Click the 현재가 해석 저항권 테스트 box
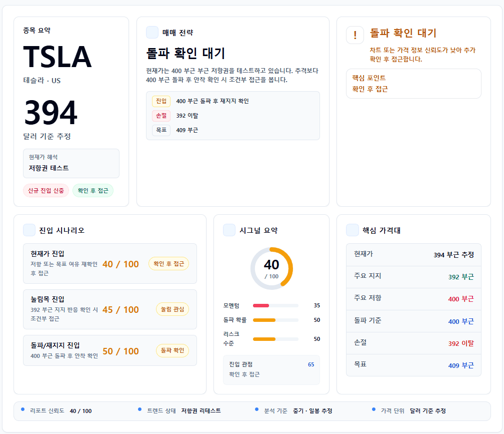Screen dimensions: 504x434 click(71, 163)
